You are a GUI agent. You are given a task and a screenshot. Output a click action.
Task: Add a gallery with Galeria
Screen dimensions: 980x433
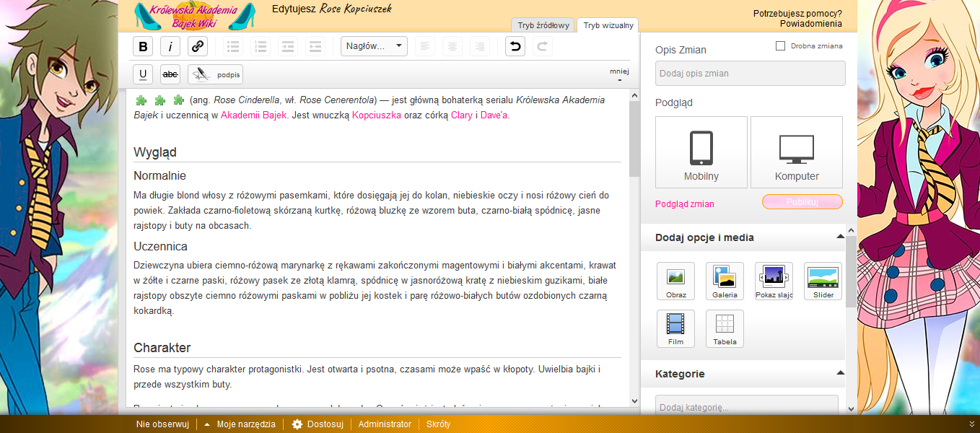(725, 281)
